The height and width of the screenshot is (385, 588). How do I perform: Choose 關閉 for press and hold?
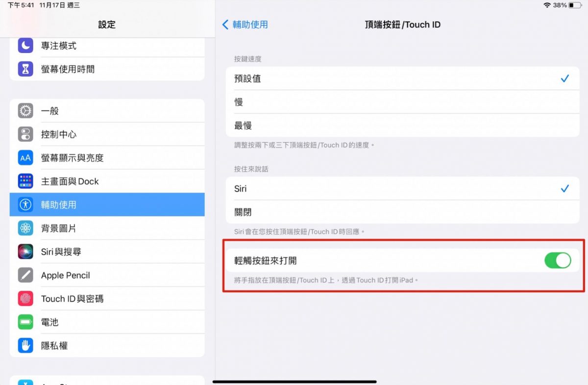(x=402, y=212)
